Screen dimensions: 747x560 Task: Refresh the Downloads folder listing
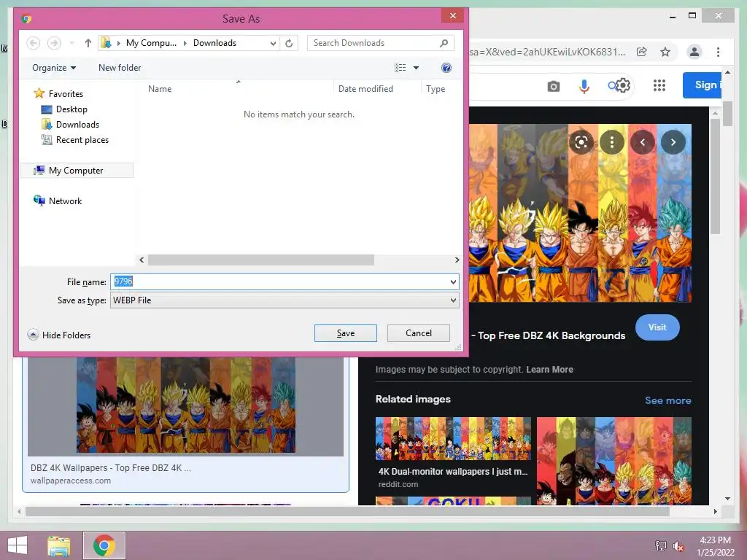[x=289, y=43]
